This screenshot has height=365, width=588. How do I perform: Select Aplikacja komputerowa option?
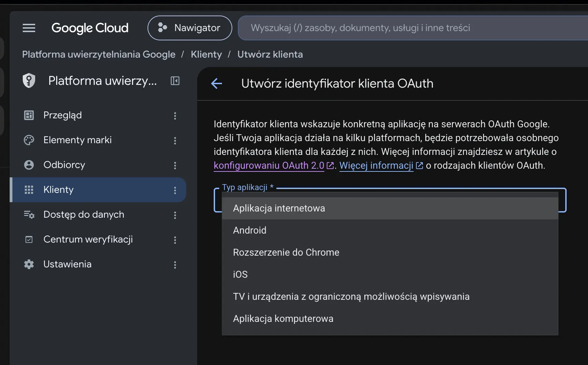point(390,319)
